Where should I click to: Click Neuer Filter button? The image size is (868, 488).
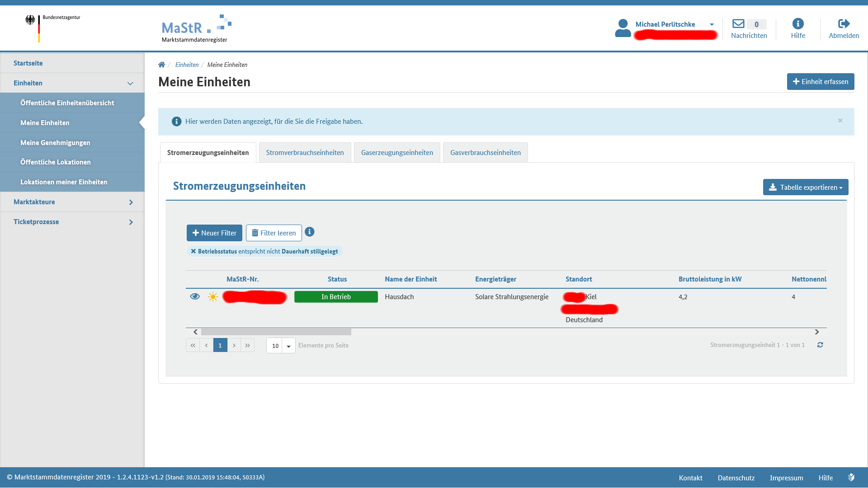pos(214,233)
